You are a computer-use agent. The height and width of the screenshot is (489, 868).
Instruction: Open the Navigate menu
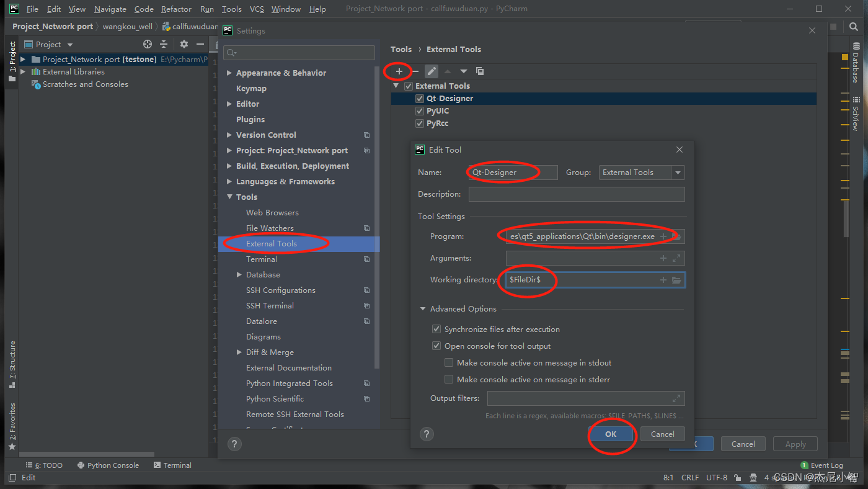pos(110,9)
